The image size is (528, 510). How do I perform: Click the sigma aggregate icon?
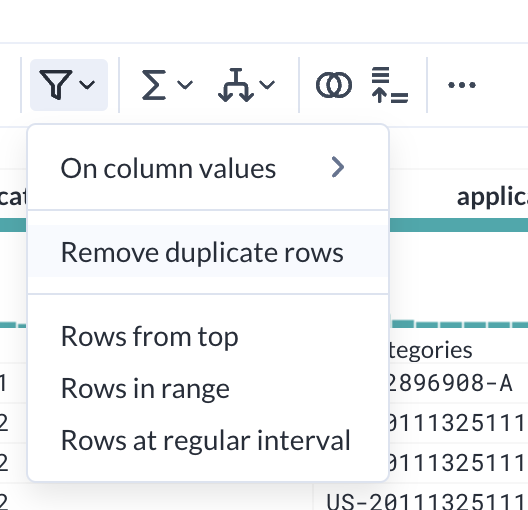click(x=154, y=85)
